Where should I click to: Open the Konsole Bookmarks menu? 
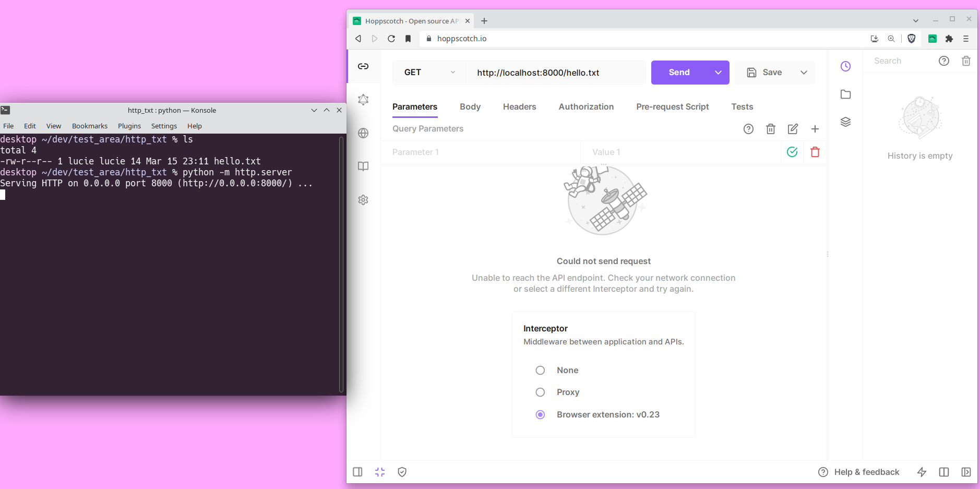point(90,126)
